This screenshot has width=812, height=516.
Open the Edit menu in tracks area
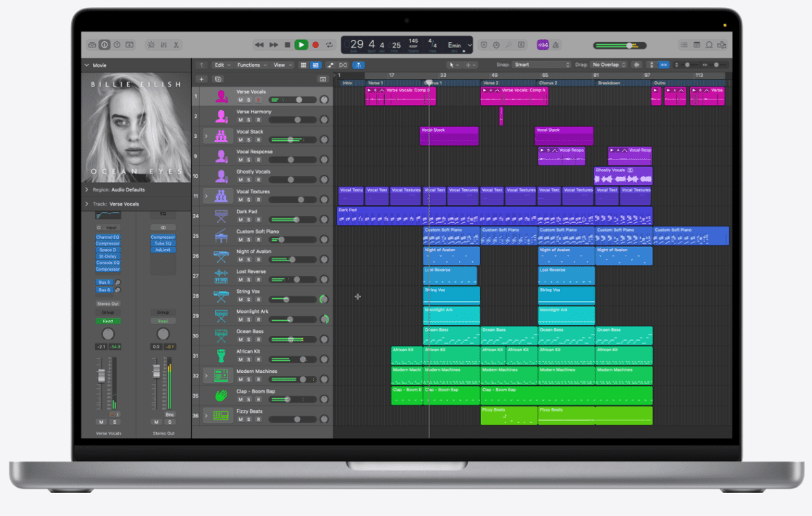[x=221, y=65]
